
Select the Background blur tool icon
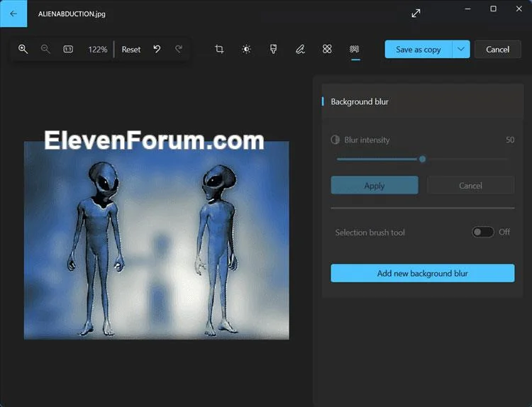(x=354, y=49)
